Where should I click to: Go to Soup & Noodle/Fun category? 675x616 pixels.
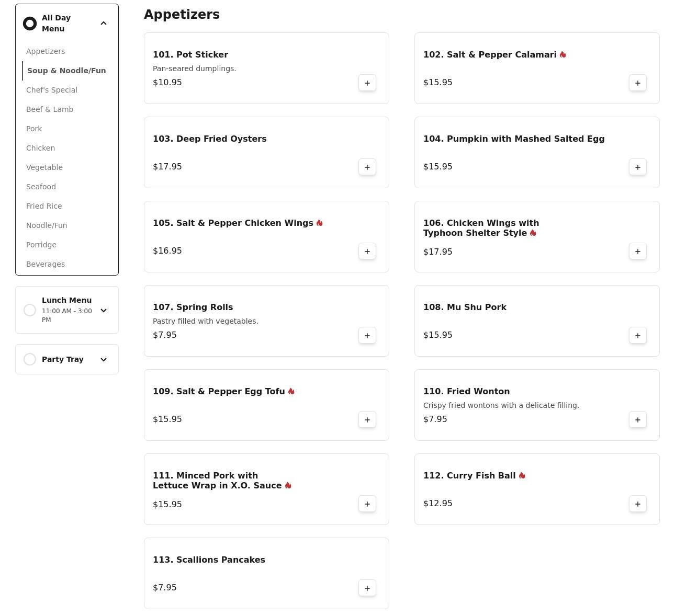pyautogui.click(x=66, y=71)
